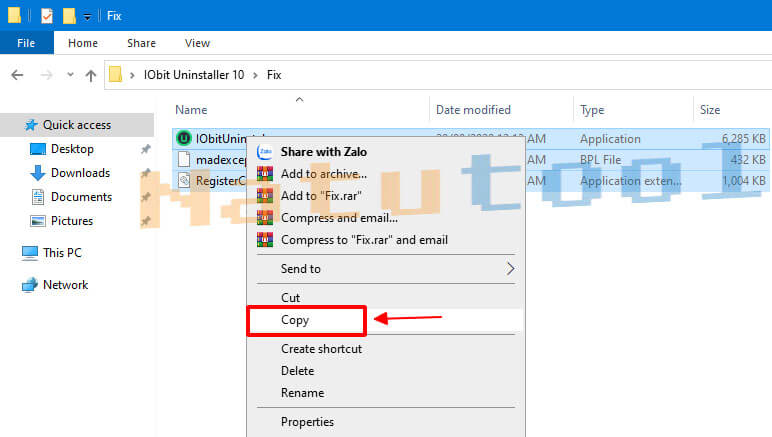Click the Forward navigation arrow

point(46,75)
